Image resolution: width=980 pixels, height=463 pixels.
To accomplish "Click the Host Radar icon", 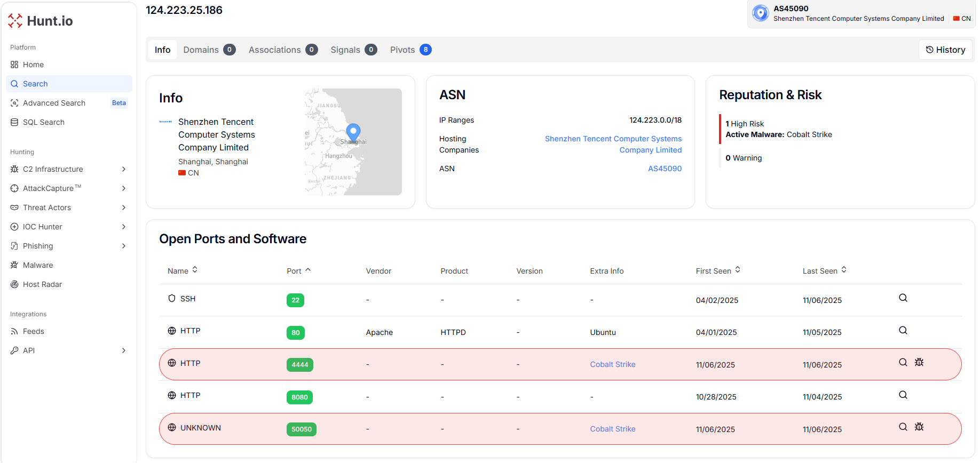I will coord(14,284).
